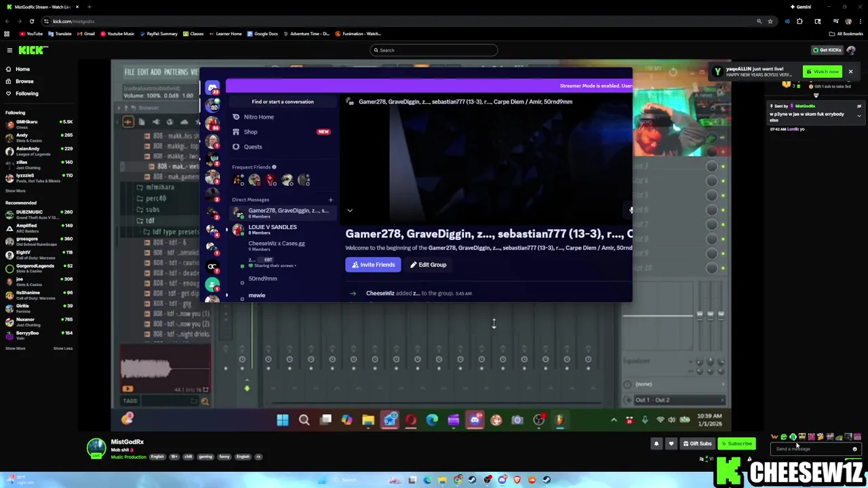868x488 pixels.
Task: Click Edit Group in Discord
Action: (x=428, y=265)
